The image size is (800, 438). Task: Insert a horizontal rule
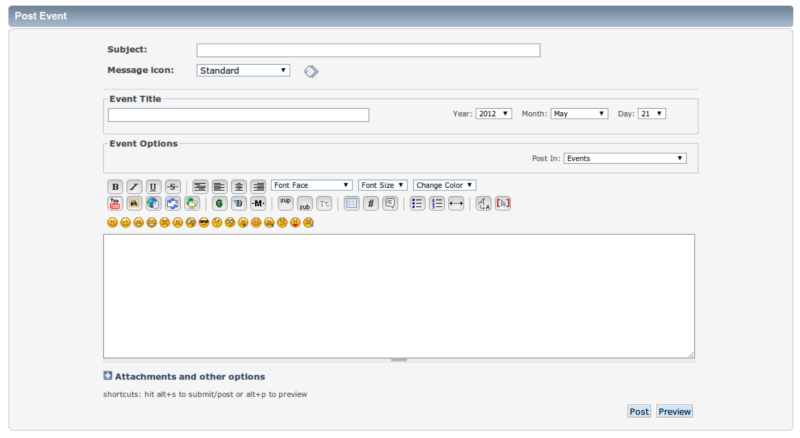tap(456, 203)
